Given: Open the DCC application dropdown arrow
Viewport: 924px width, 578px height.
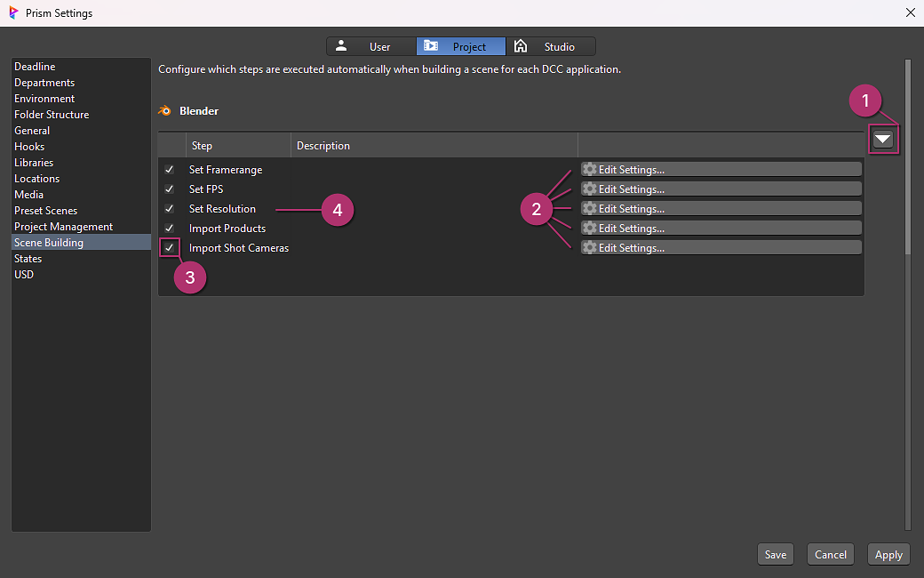Looking at the screenshot, I should coord(882,139).
